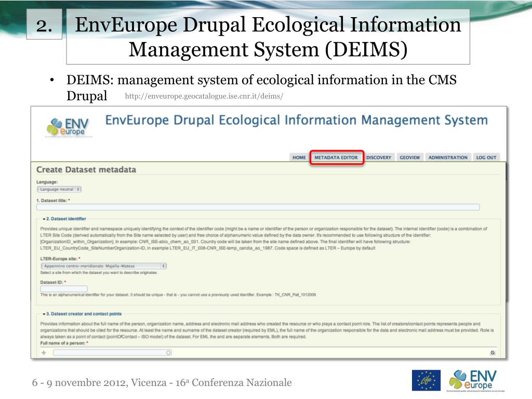Click the EU Life logo in the slide footer
This screenshot has width=532, height=399.
[426, 380]
